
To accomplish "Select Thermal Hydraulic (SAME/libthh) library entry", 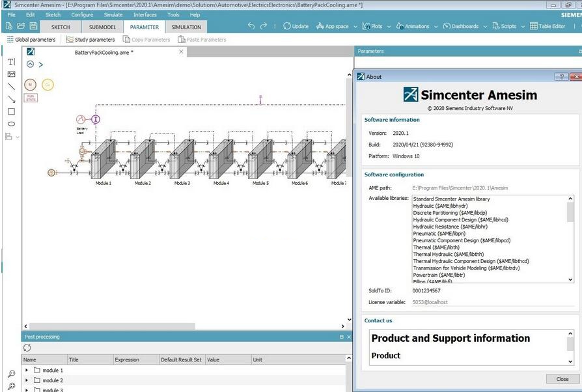I will click(x=449, y=255).
